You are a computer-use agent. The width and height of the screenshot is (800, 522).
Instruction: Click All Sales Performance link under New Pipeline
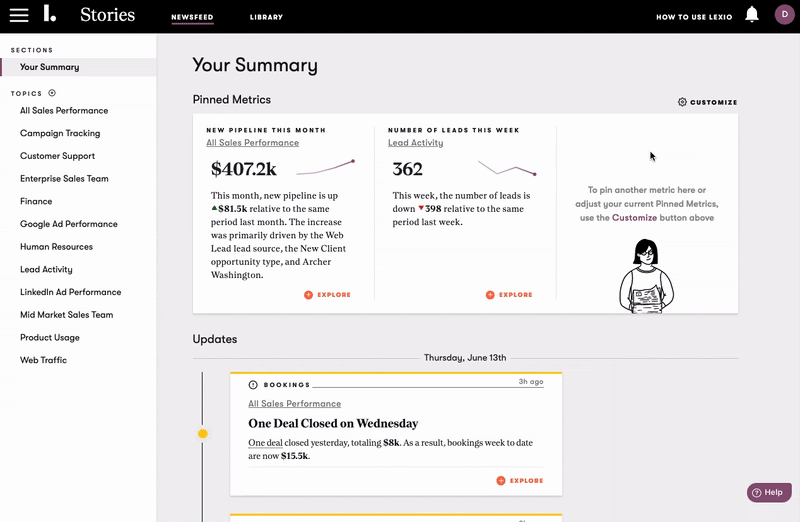coord(253,143)
